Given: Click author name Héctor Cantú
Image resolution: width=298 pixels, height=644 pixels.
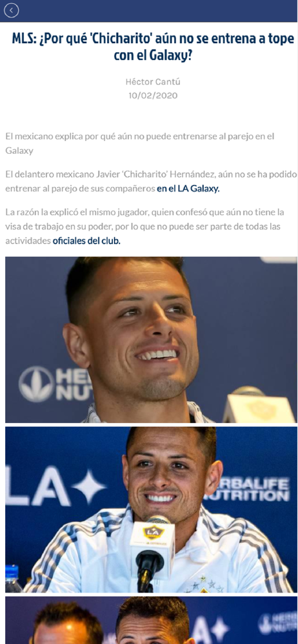Looking at the screenshot, I should click(153, 82).
